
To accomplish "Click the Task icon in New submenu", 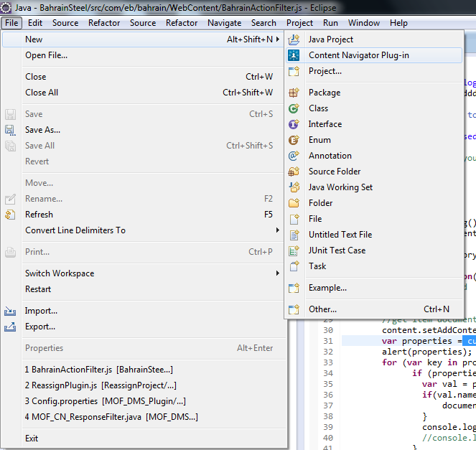I will (294, 266).
